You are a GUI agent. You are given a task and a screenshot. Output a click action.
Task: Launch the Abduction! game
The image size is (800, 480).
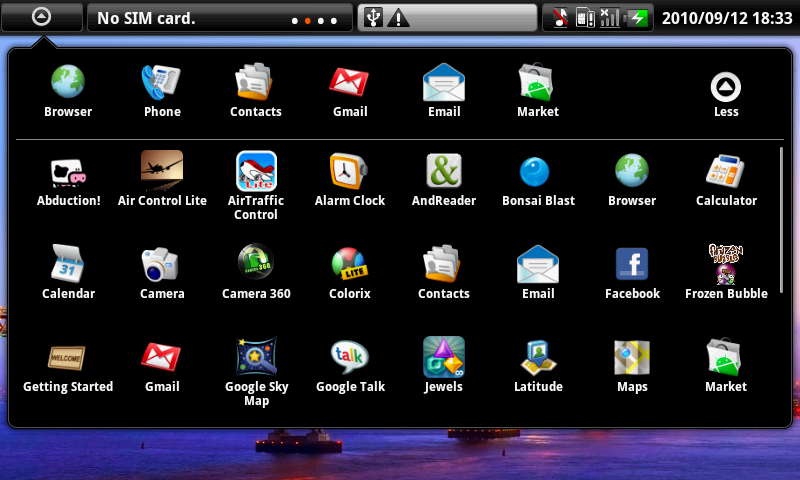click(68, 181)
